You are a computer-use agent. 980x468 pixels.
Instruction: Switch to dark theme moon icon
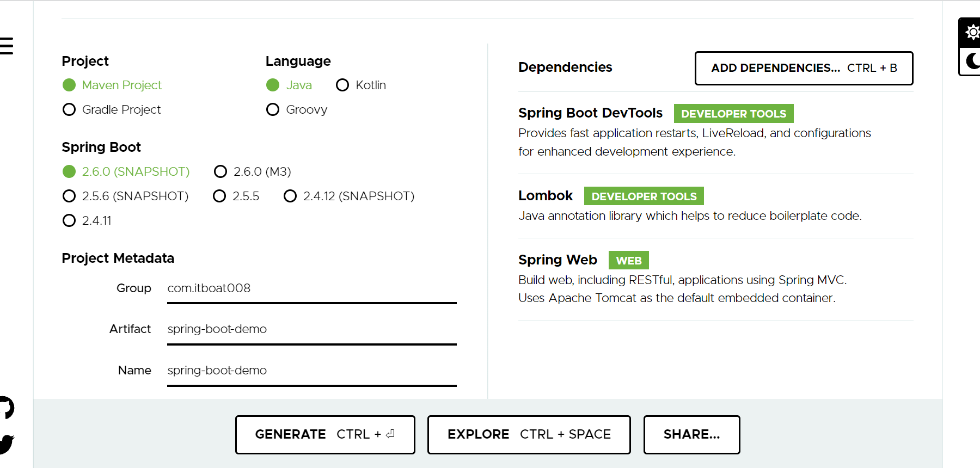click(x=972, y=60)
